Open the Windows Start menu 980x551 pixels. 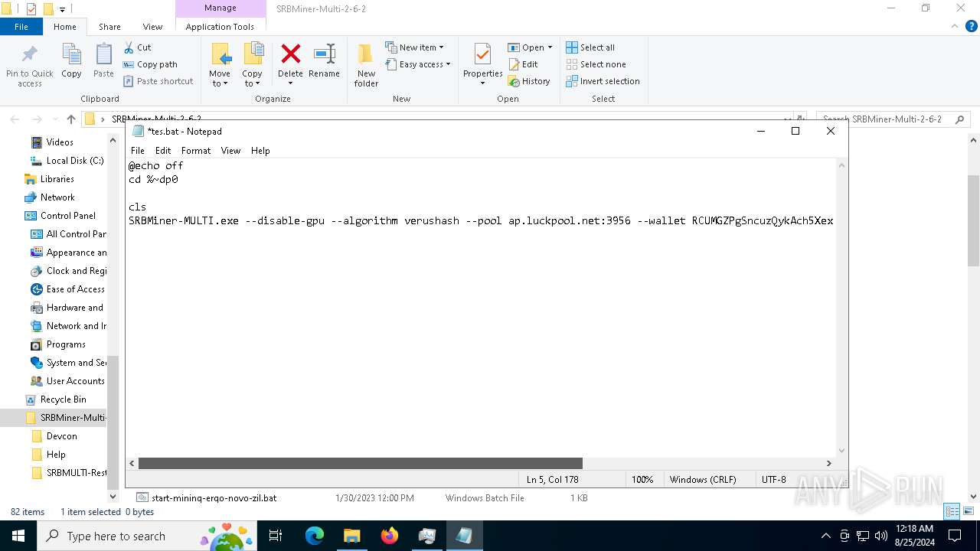click(x=18, y=536)
